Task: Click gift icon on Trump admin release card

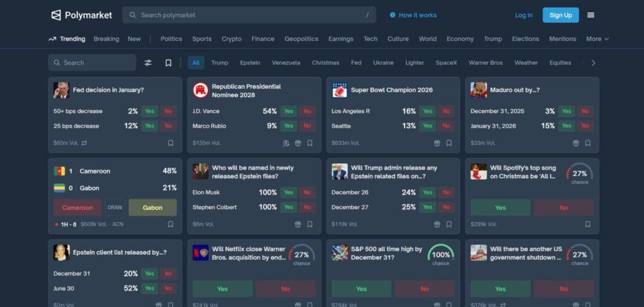Action: tap(437, 225)
